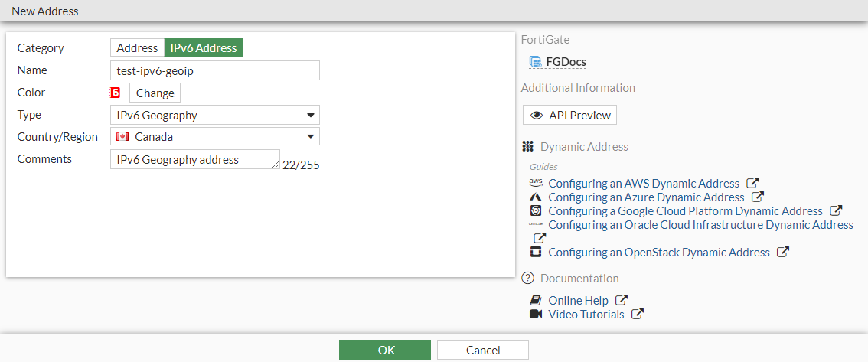Screen dimensions: 868x362
Task: Expand the Country/Region dropdown
Action: point(214,137)
